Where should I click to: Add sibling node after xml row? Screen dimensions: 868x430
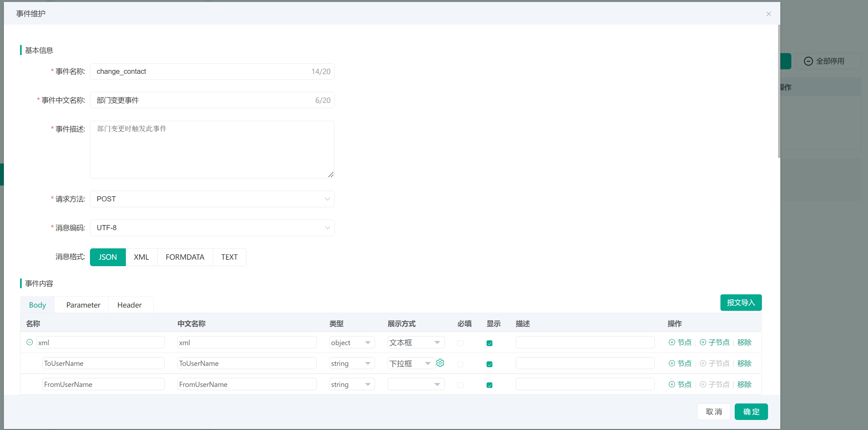[680, 342]
